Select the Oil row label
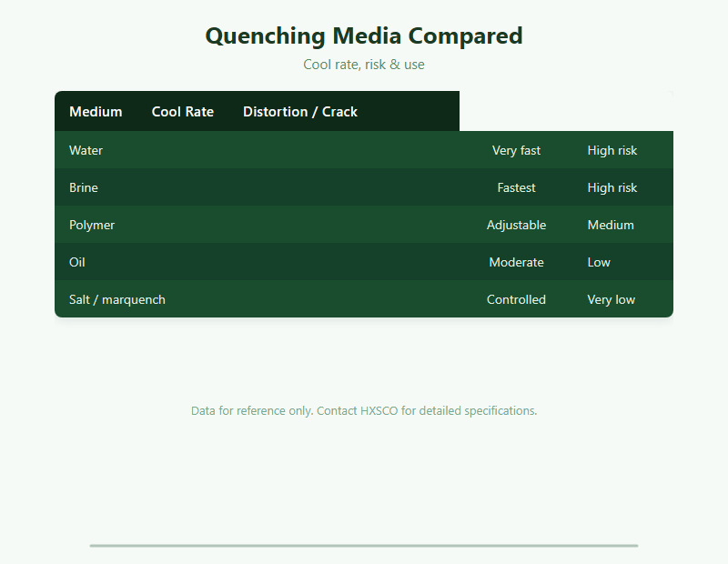The height and width of the screenshot is (564, 728). pyautogui.click(x=77, y=262)
